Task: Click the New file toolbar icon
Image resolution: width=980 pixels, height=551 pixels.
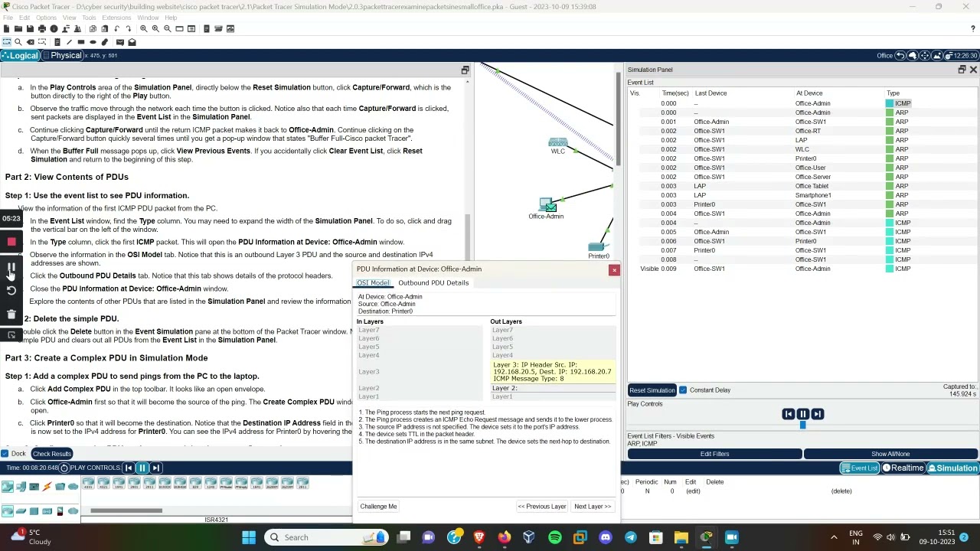Action: tap(7, 29)
